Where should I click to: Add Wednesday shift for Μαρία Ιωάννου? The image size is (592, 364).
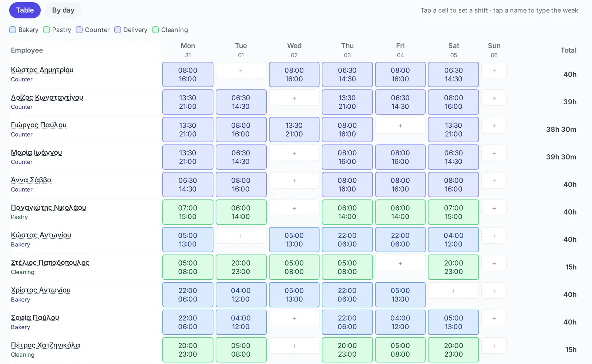tap(294, 154)
